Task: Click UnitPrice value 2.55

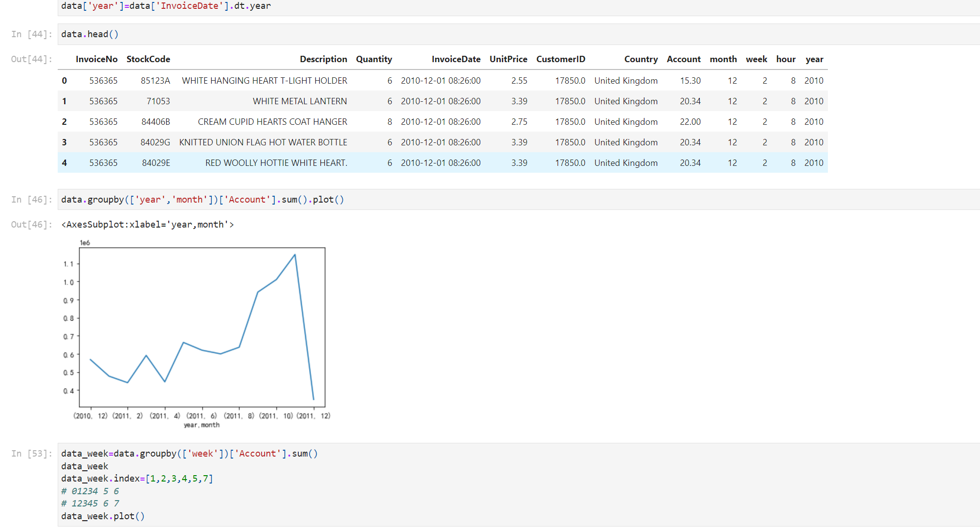Action: pyautogui.click(x=519, y=81)
